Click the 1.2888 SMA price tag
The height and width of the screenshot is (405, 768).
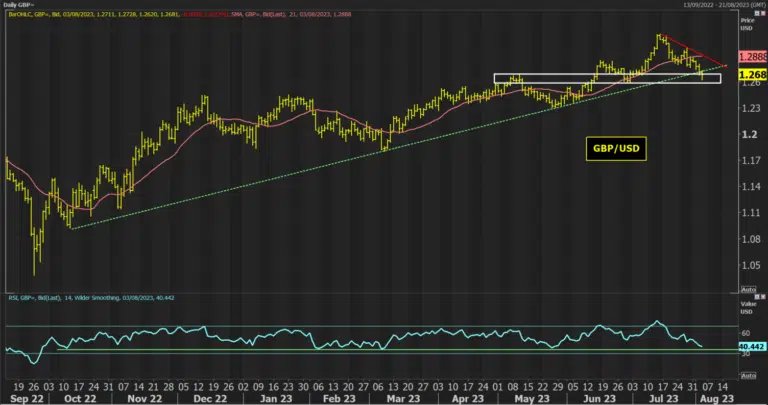(752, 57)
